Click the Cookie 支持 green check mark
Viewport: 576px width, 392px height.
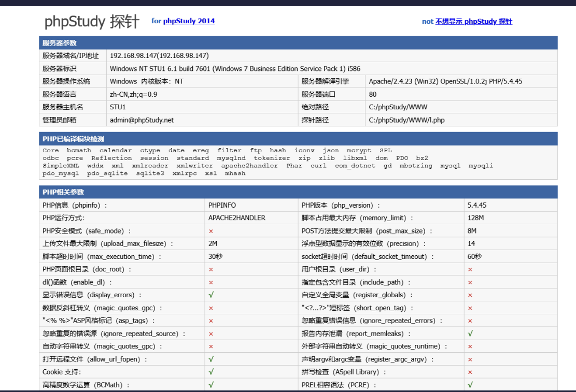(211, 372)
